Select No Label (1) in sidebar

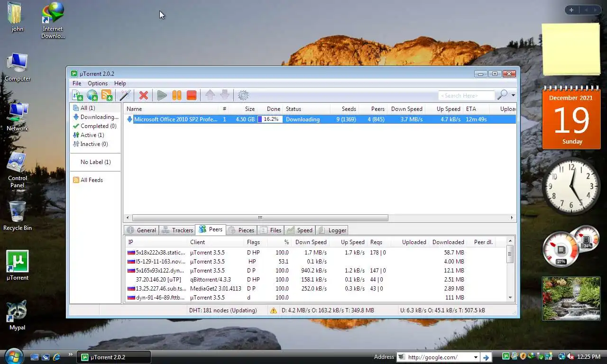click(95, 162)
